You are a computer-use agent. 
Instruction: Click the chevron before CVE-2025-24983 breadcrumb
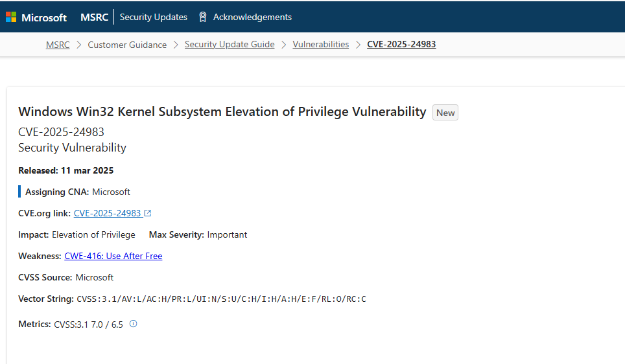tap(358, 45)
